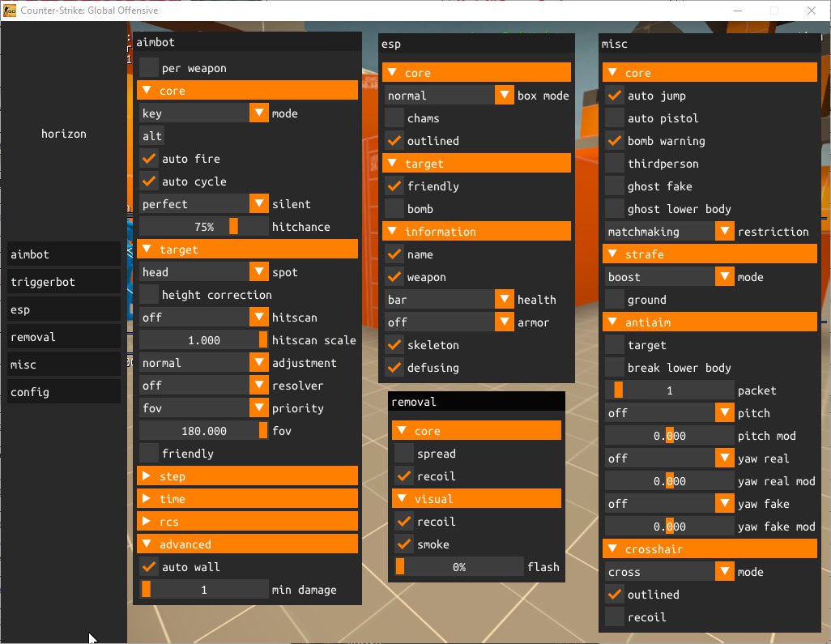Screen dimensions: 831x644
Task: Open the restriction dropdown showing matchmaking
Action: click(x=670, y=232)
